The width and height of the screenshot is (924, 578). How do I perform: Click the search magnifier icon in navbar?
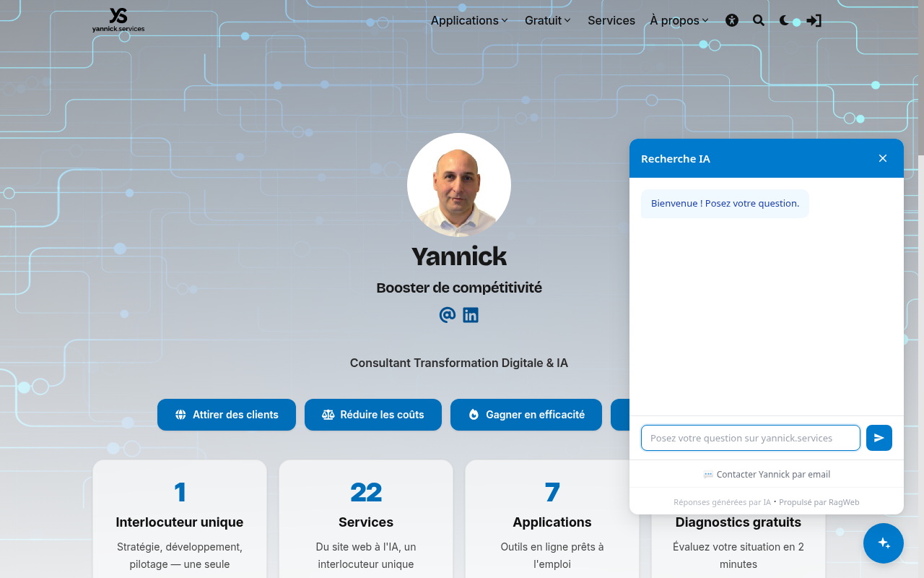click(759, 20)
